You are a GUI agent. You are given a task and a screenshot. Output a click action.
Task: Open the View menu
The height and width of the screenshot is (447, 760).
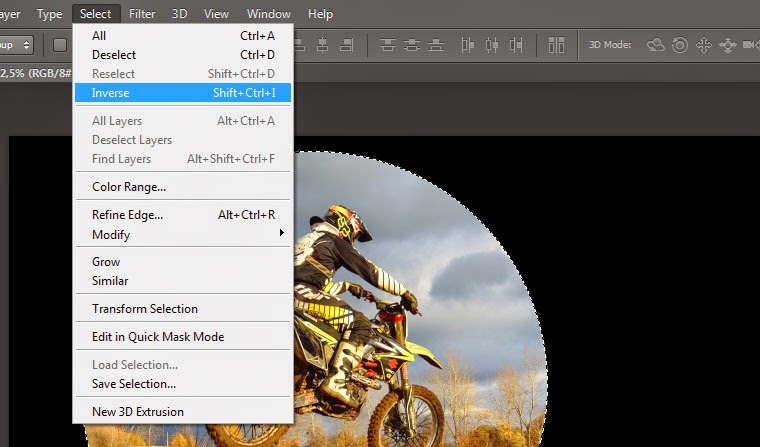tap(216, 14)
